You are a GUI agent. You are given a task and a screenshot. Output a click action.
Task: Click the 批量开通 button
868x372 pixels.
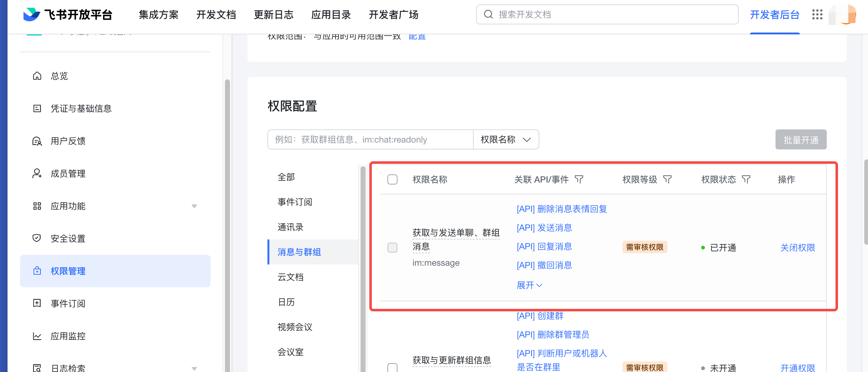[x=801, y=140]
